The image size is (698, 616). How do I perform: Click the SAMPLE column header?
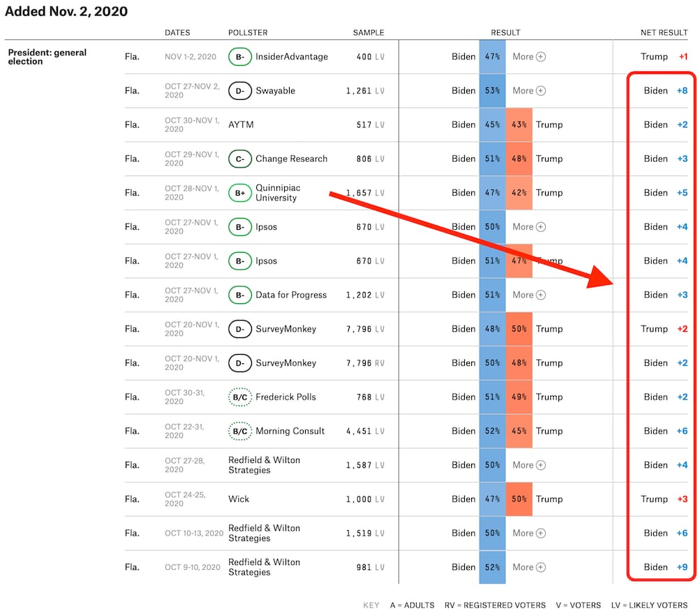click(x=369, y=33)
